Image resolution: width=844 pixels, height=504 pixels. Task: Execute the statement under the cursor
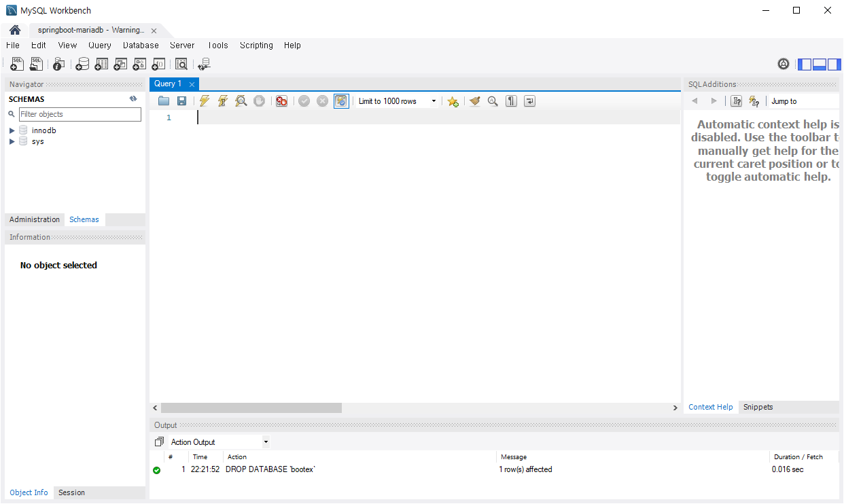[222, 101]
